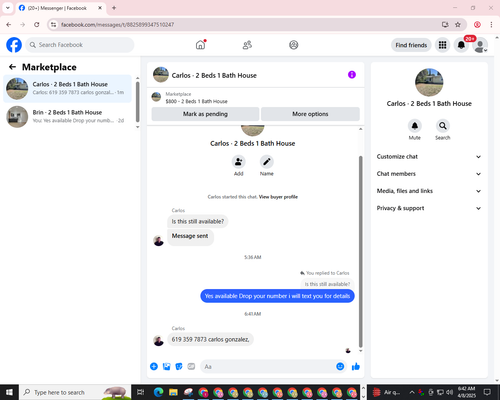Open the Windows notification center icon
This screenshot has height=400, width=500.
pos(487,392)
